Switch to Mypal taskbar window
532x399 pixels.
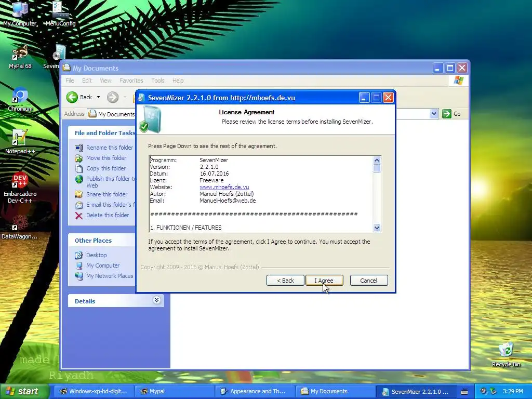point(175,391)
